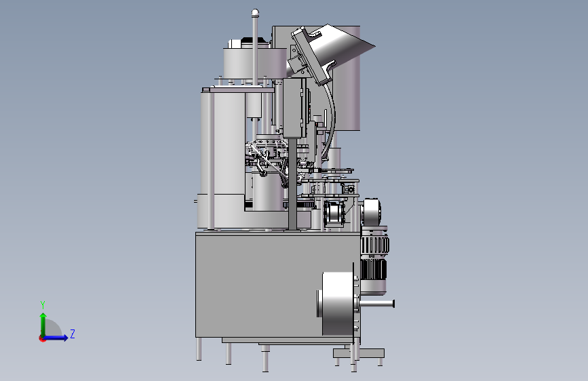Select the finned electric motor on the right
The height and width of the screenshot is (381, 588).
(x=374, y=259)
